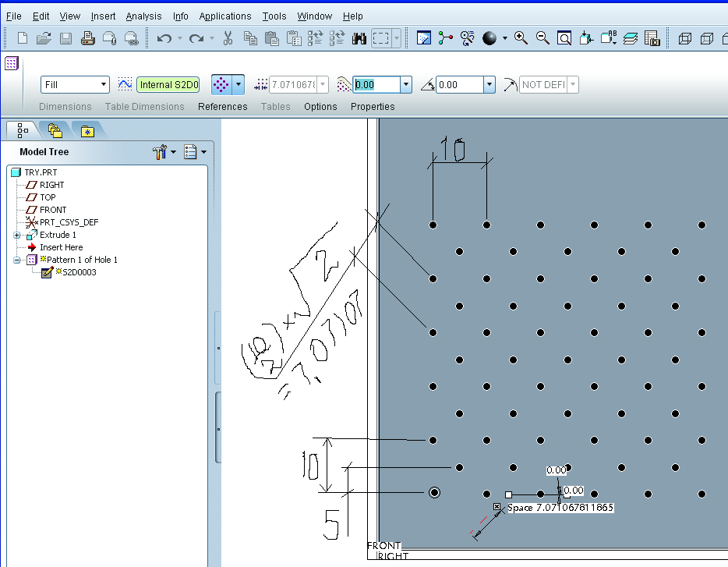Click the Paste icon
The width and height of the screenshot is (728, 567).
(x=271, y=38)
